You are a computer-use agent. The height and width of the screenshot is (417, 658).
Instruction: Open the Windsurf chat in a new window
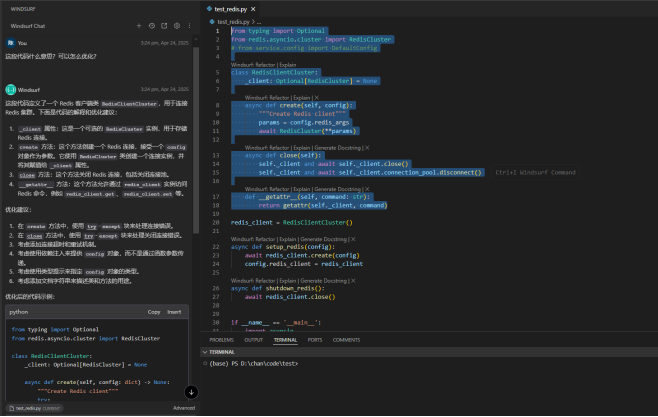pos(164,25)
